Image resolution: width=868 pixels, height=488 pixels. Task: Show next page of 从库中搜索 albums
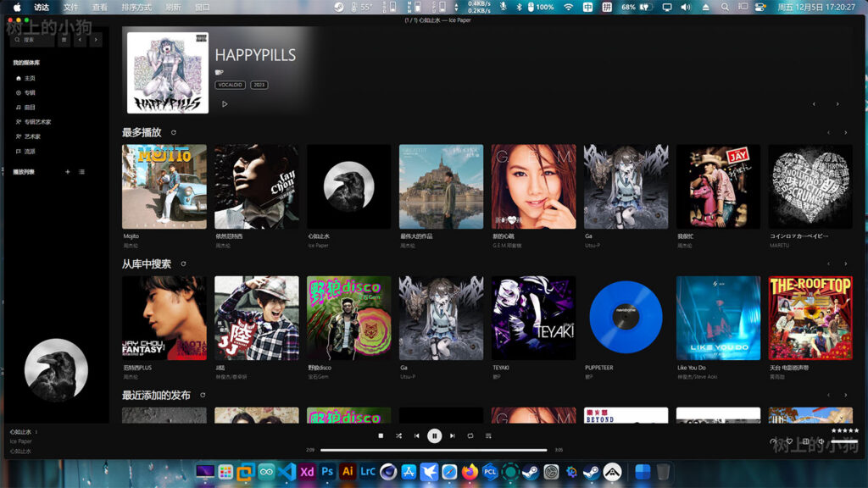[845, 264]
